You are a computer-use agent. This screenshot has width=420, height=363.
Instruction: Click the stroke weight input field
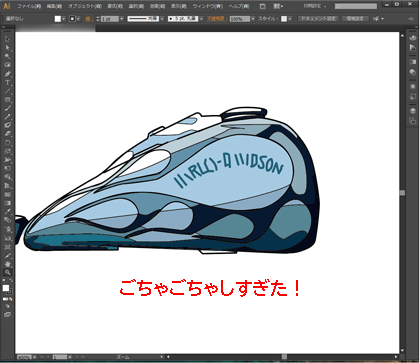[x=110, y=19]
